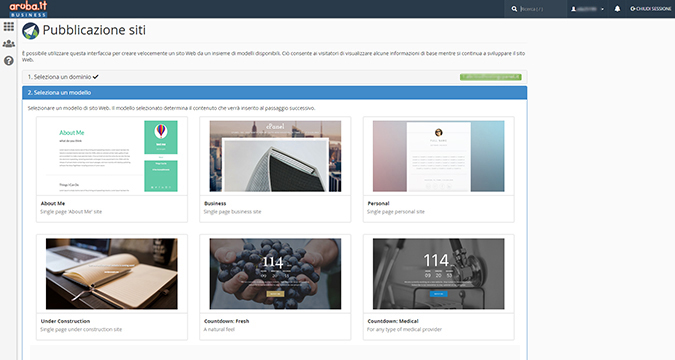Open the applications grid icon in sidebar
Image resolution: width=675 pixels, height=360 pixels.
coord(9,27)
